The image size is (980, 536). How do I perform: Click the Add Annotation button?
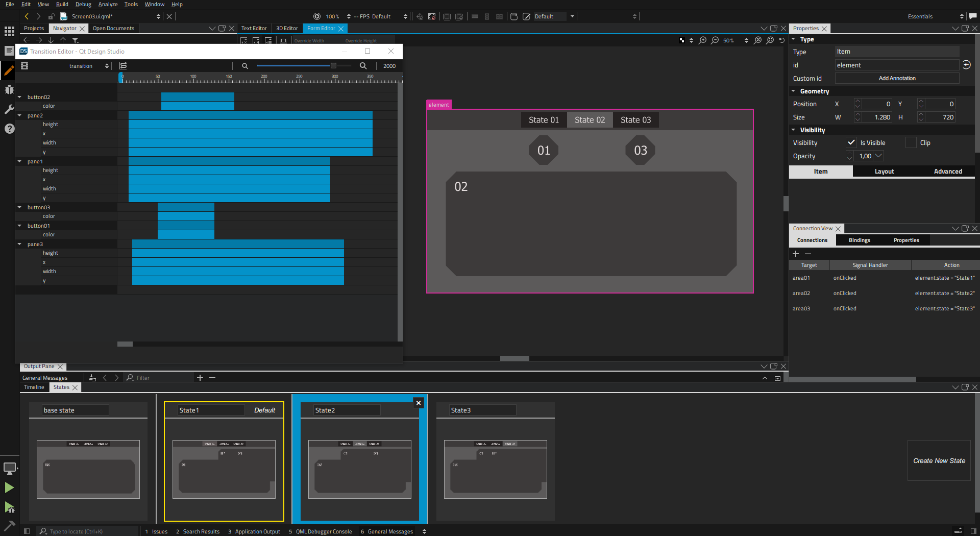pyautogui.click(x=897, y=79)
